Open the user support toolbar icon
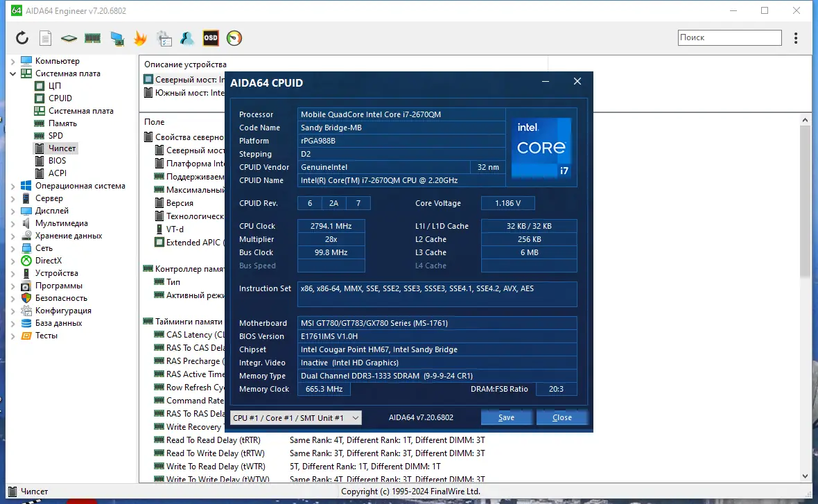Image resolution: width=818 pixels, height=504 pixels. pos(186,38)
